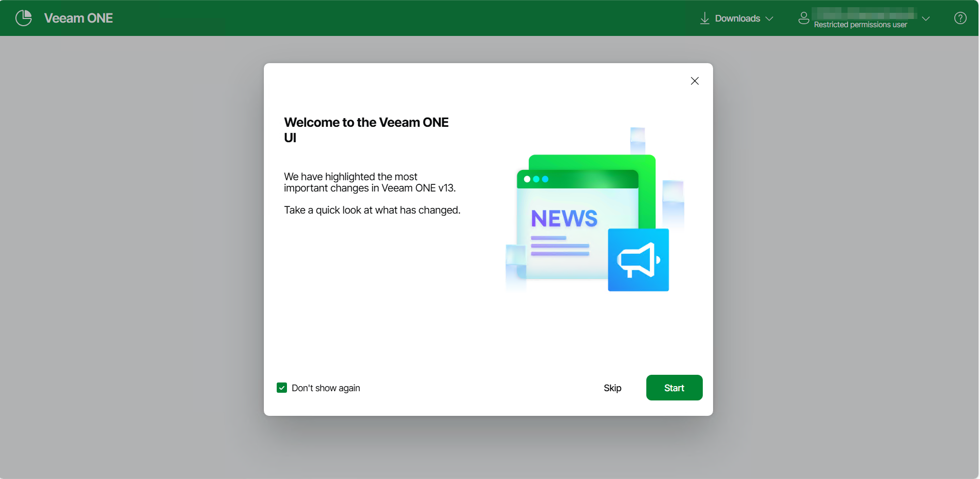Viewport: 980px width, 479px height.
Task: Click the Veeam ONE logo icon
Action: coord(24,18)
